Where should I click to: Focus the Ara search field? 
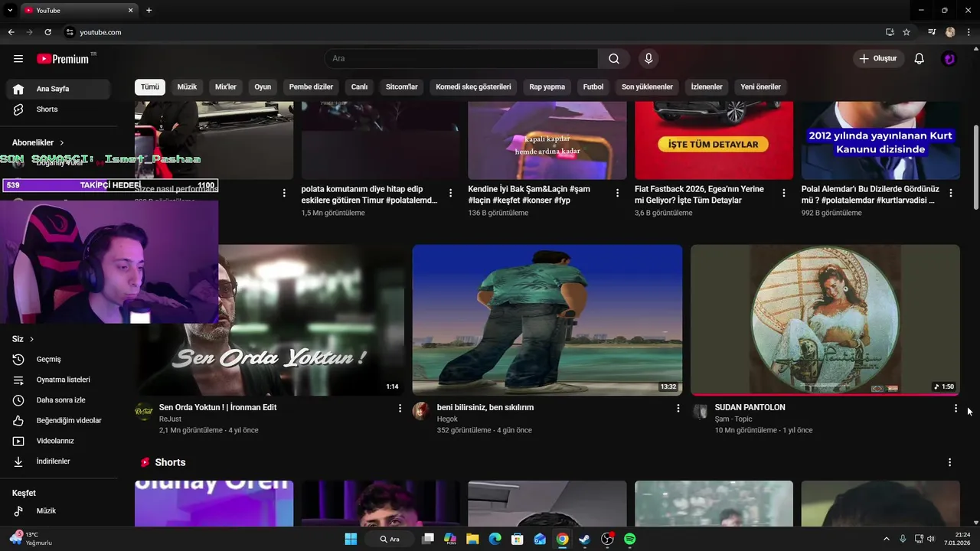(x=461, y=59)
